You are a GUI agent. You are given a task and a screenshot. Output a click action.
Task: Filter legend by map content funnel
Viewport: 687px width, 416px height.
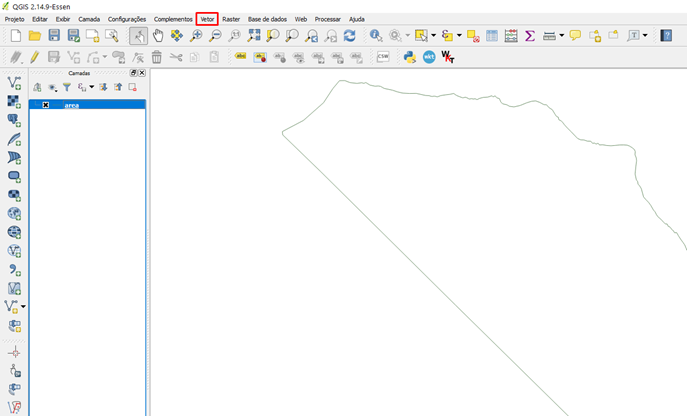[67, 87]
